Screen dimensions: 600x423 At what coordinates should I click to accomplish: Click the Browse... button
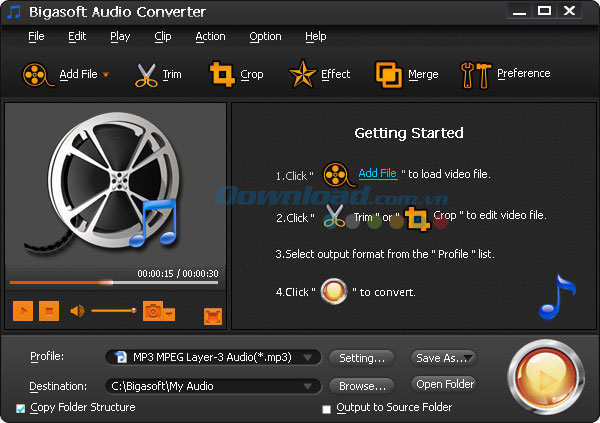coord(362,386)
